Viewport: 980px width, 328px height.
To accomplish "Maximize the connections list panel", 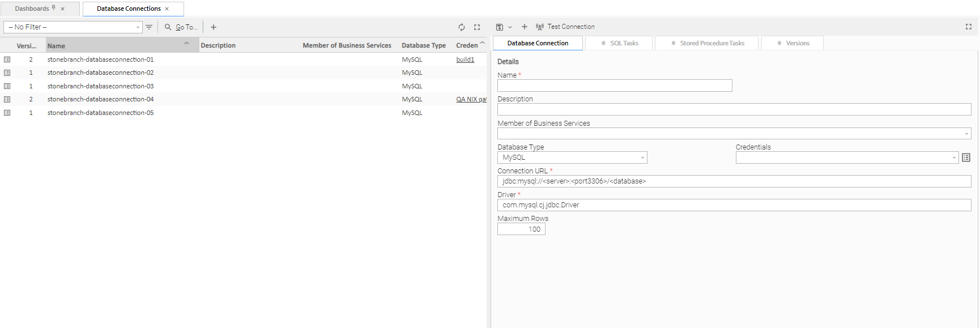I will (x=477, y=27).
